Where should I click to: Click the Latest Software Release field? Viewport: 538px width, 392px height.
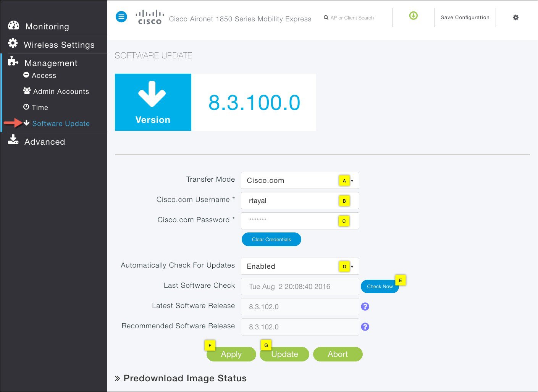click(300, 307)
